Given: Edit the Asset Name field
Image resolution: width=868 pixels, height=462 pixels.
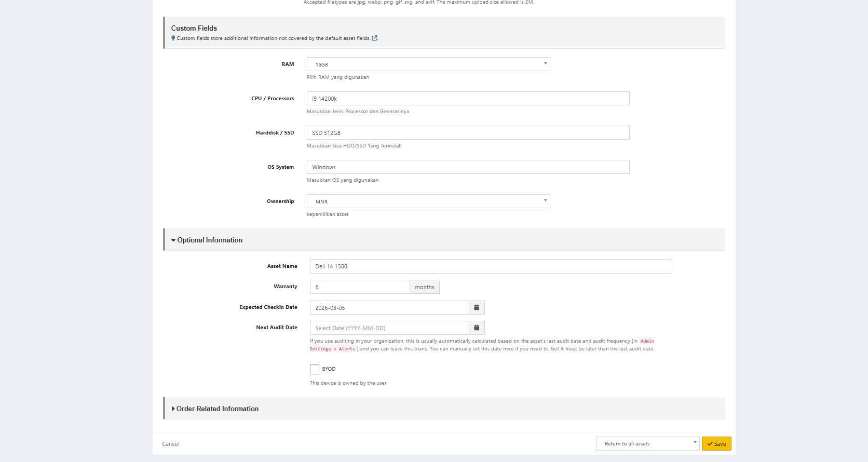Looking at the screenshot, I should (491, 266).
